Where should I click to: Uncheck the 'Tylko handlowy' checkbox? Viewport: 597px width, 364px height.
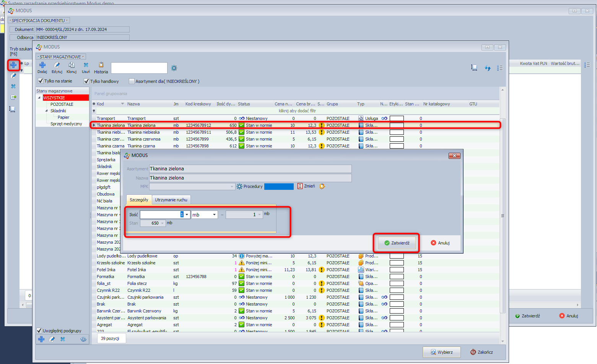tap(87, 81)
